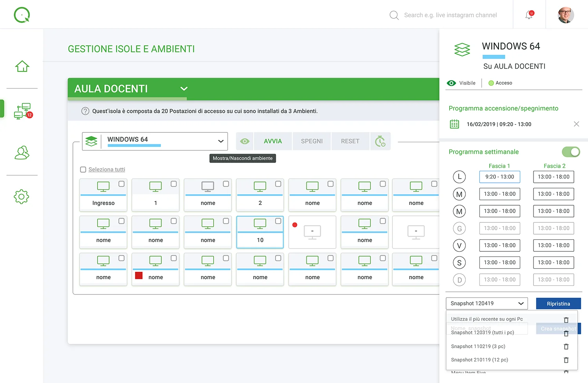
Task: Select the offline workstation with red dot
Action: point(312,232)
